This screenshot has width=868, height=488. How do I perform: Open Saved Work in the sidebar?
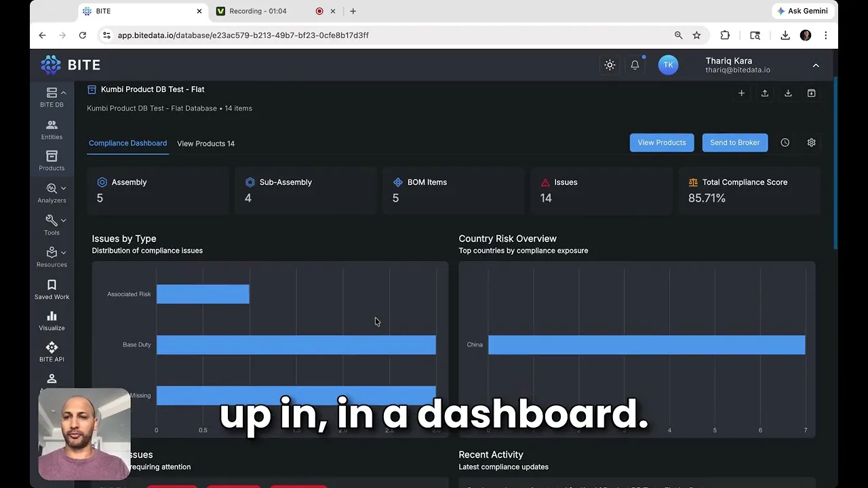(52, 289)
